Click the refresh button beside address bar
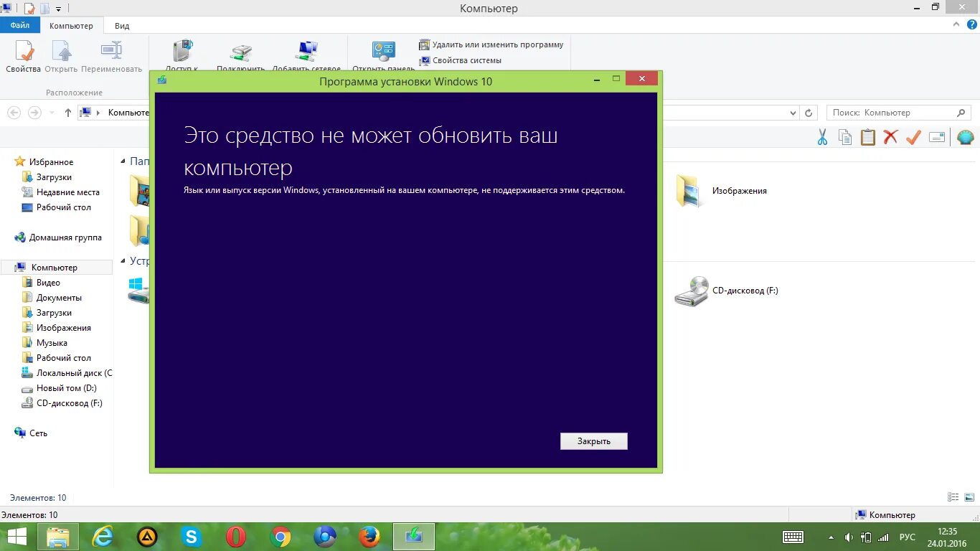This screenshot has width=980, height=551. pyautogui.click(x=809, y=113)
